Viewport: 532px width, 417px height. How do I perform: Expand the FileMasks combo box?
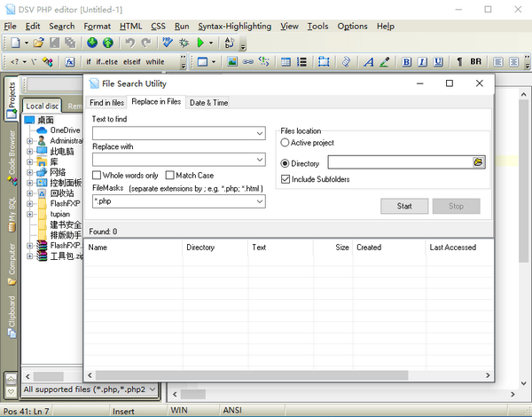click(x=259, y=202)
